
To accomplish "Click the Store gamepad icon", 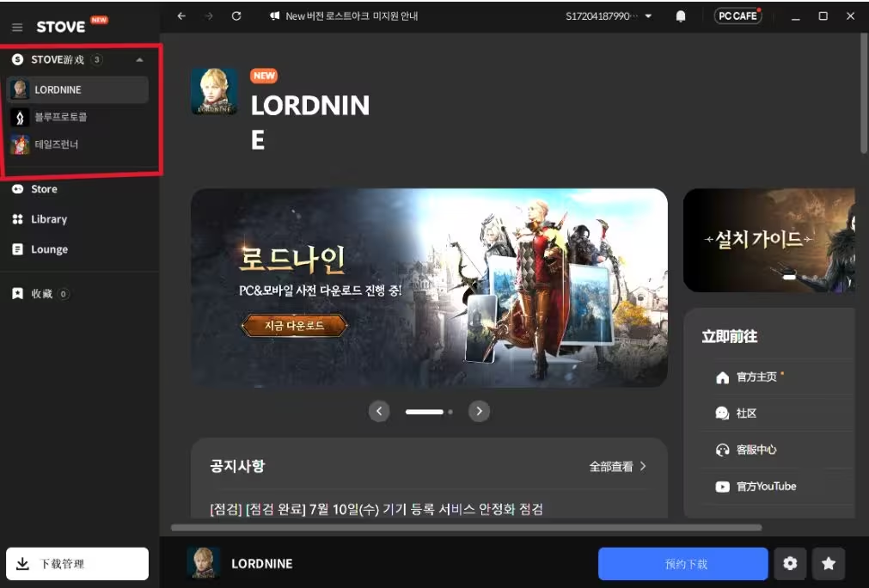I will click(x=18, y=189).
